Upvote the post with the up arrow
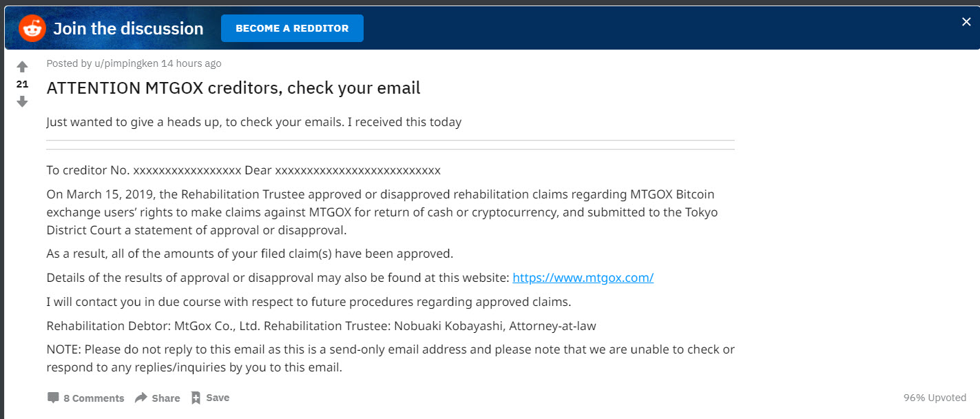 [x=22, y=66]
